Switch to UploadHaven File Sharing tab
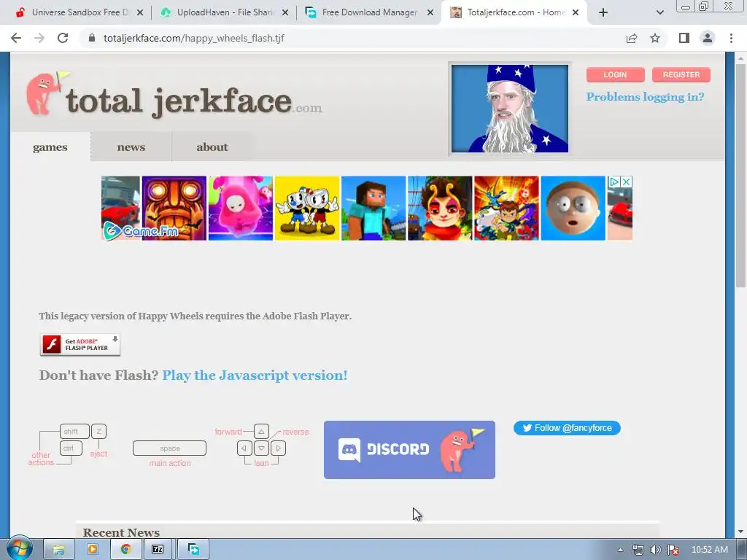Screen dimensions: 747x560 click(x=225, y=12)
